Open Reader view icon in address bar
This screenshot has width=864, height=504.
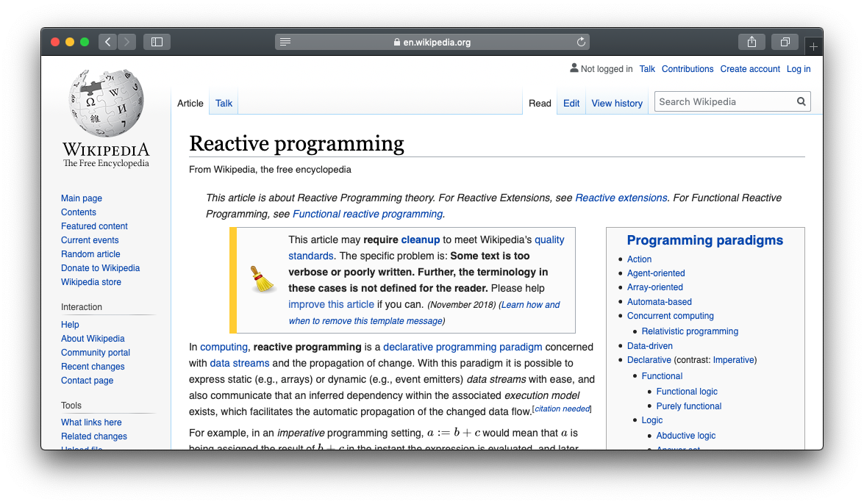[285, 42]
